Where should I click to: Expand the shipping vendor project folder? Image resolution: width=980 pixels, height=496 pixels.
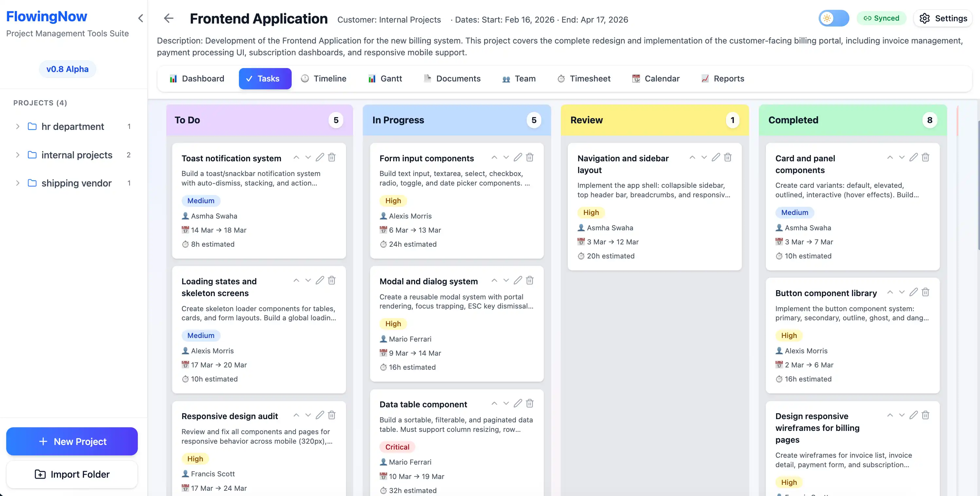pyautogui.click(x=17, y=183)
